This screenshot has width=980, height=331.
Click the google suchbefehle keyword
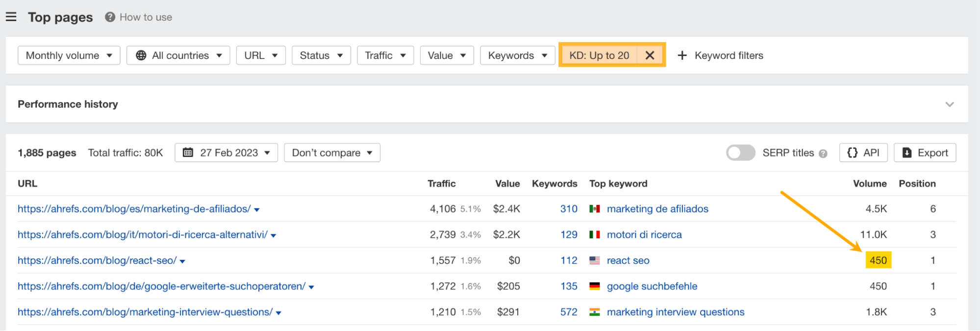[652, 286]
